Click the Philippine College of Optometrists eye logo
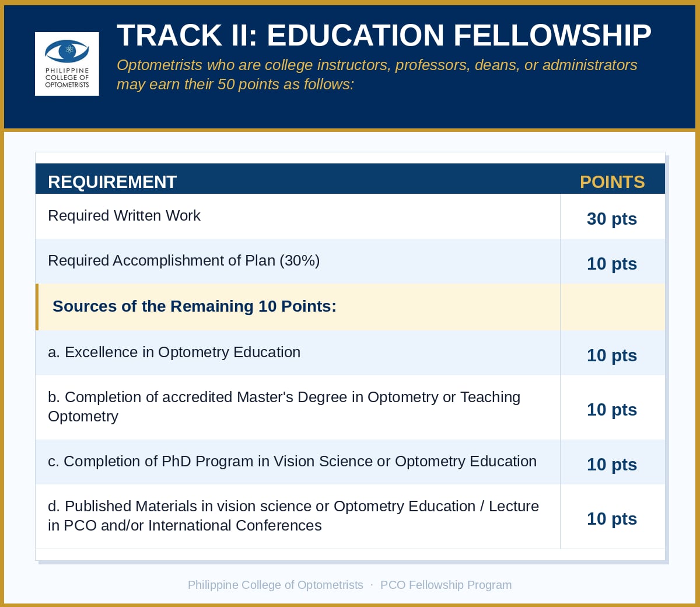This screenshot has height=607, width=700. point(67,64)
